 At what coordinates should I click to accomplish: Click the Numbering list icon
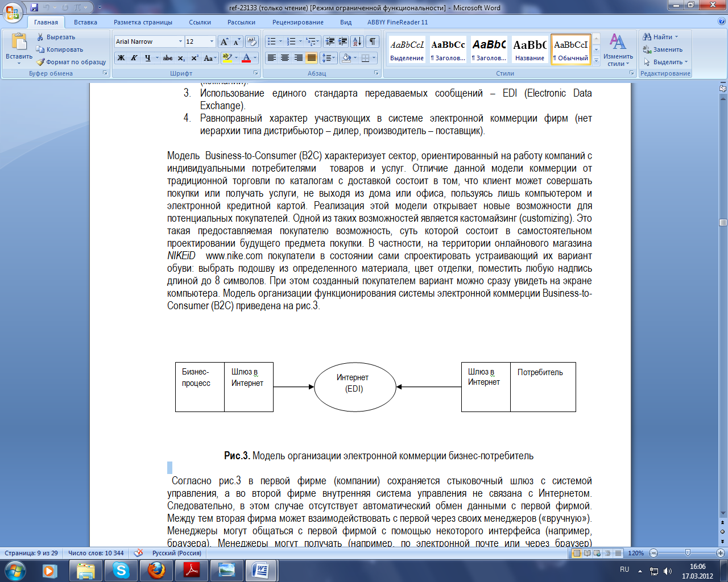click(291, 41)
